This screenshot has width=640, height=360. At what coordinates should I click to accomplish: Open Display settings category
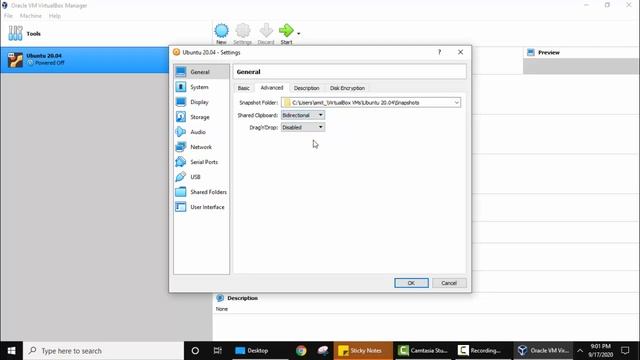click(x=201, y=102)
